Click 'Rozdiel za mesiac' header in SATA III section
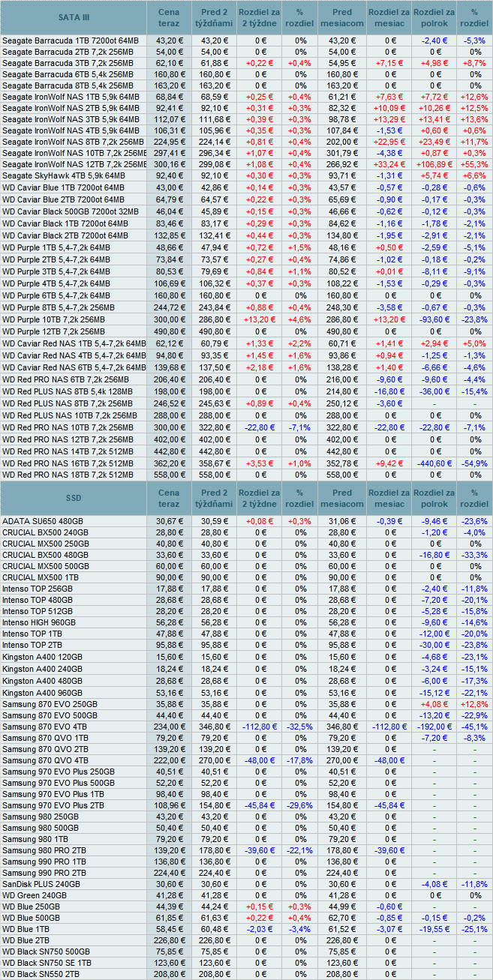493x980 pixels. [x=389, y=18]
